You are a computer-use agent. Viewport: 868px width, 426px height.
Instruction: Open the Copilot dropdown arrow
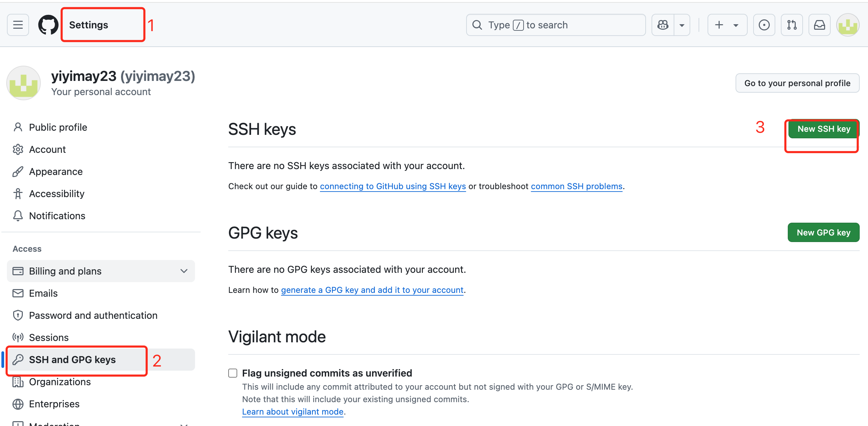coord(682,25)
